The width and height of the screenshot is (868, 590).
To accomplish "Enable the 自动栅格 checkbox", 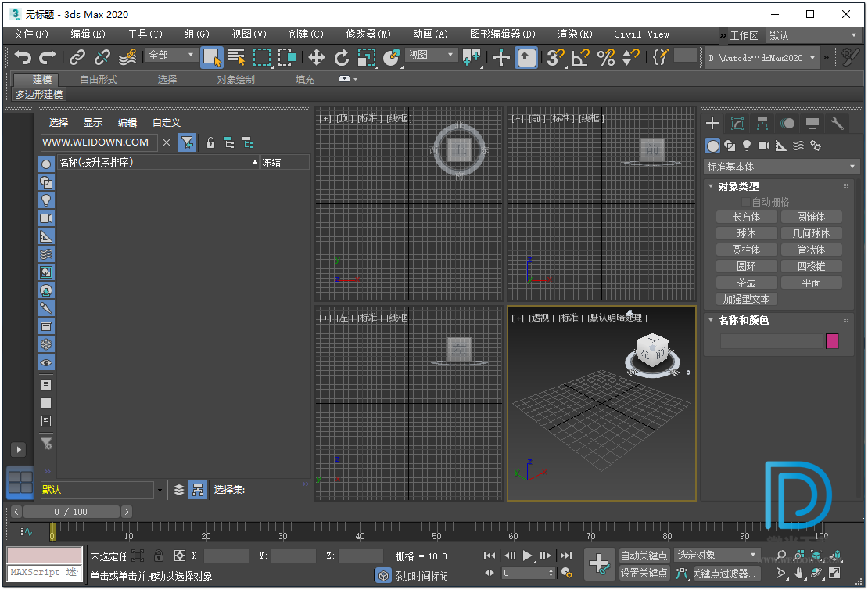I will pos(746,202).
